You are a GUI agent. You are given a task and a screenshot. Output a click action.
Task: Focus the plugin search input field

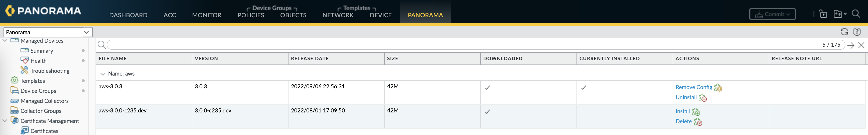[462, 45]
